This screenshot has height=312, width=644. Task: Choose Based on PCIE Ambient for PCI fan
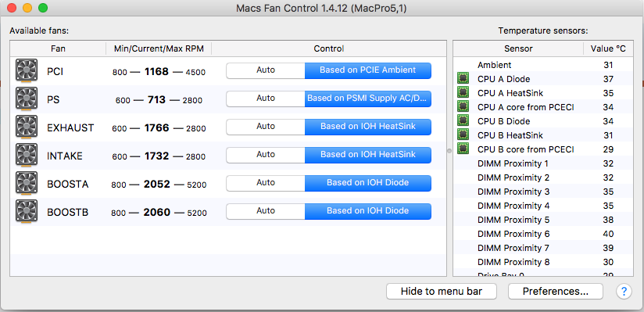(x=367, y=70)
